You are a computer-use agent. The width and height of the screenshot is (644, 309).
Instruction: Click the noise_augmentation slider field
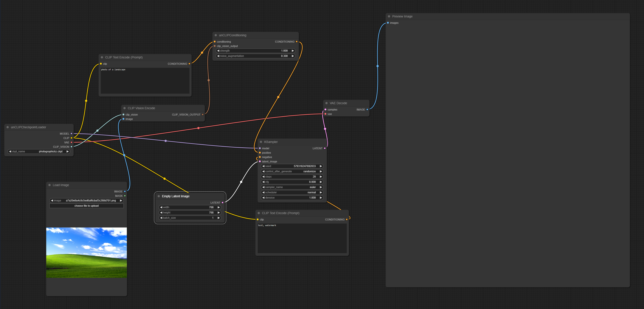point(255,56)
